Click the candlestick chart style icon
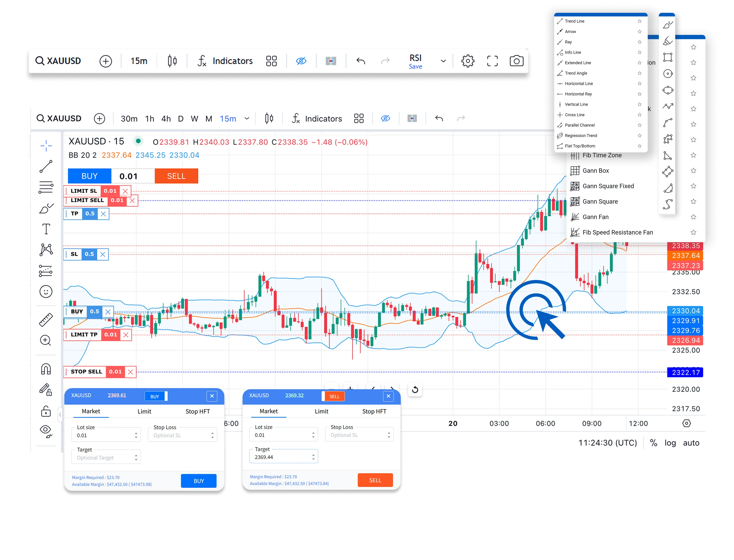The height and width of the screenshot is (560, 734). pos(172,61)
